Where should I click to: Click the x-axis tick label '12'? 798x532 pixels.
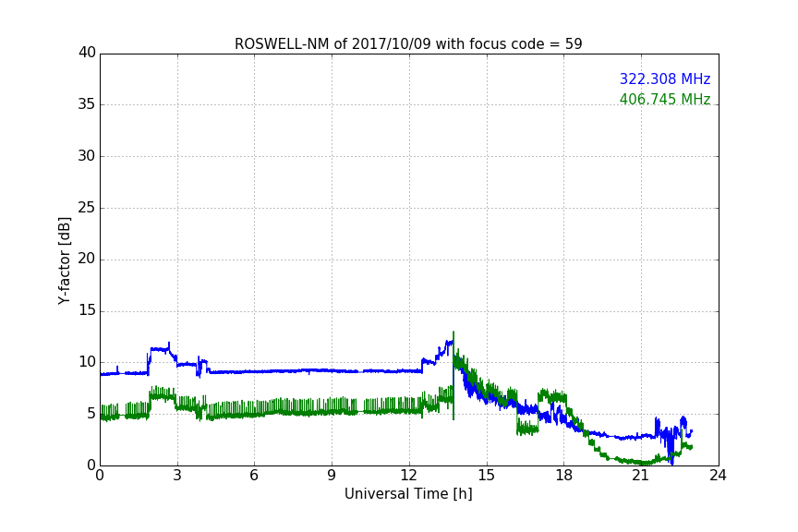tap(408, 476)
